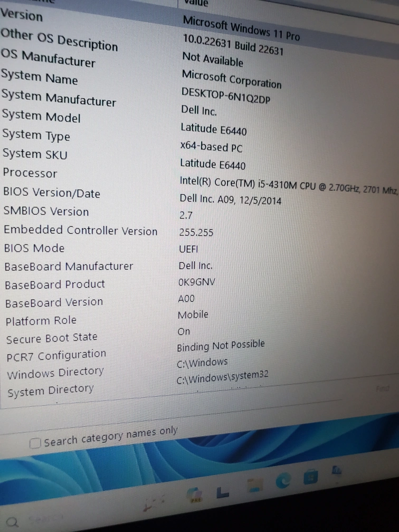Screen dimensions: 399x532
Task: Launch File Explorer from the taskbar
Action: click(x=255, y=486)
